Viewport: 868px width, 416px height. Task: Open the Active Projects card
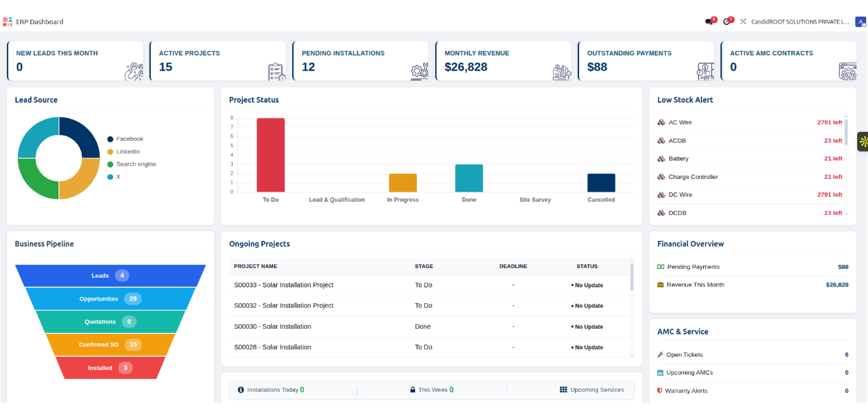218,61
